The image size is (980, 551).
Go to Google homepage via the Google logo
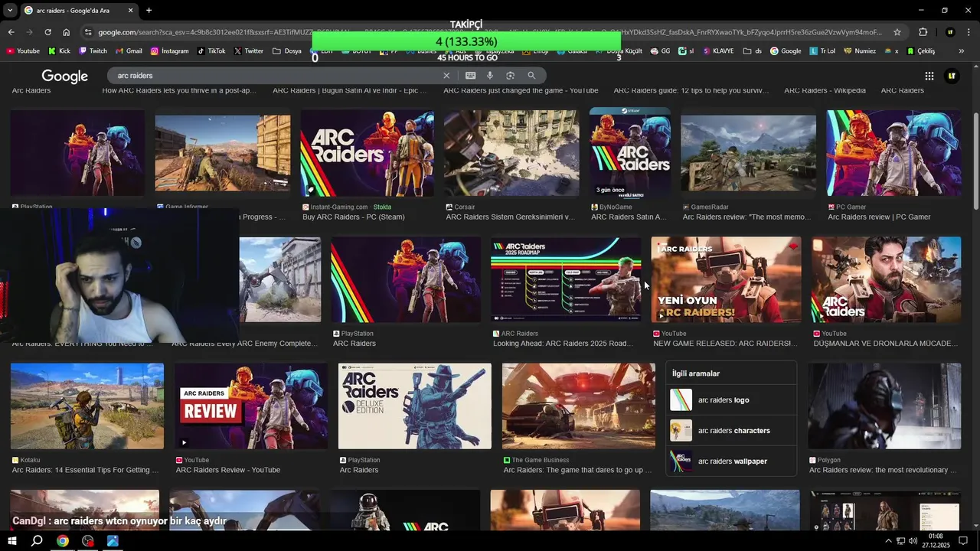(65, 76)
